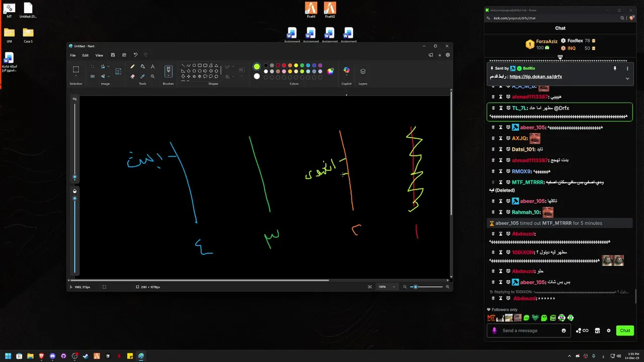Select the Magnifier tool in Paint
This screenshot has width=644, height=362.
click(152, 76)
